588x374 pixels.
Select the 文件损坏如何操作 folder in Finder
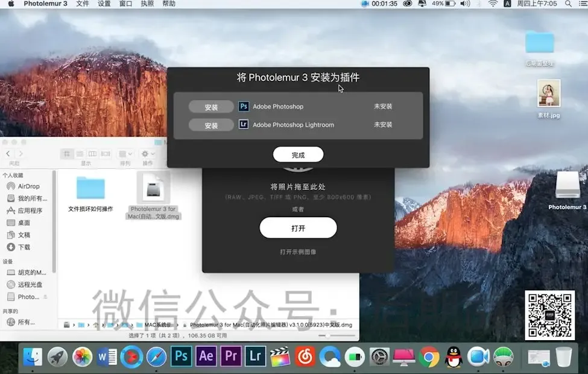click(x=90, y=194)
